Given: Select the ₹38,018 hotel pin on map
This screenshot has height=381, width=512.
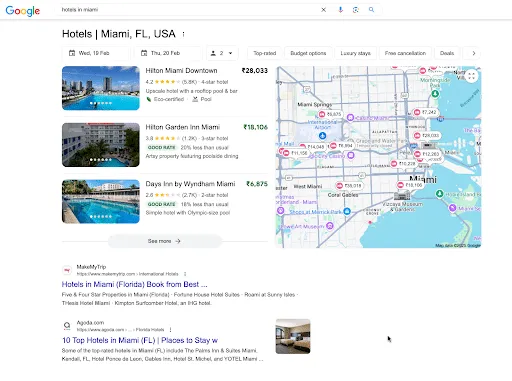Looking at the screenshot, I should (x=349, y=186).
